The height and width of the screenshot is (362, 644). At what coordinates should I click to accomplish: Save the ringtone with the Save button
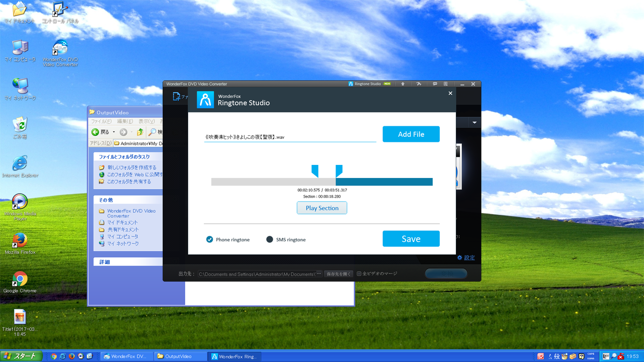(x=411, y=239)
